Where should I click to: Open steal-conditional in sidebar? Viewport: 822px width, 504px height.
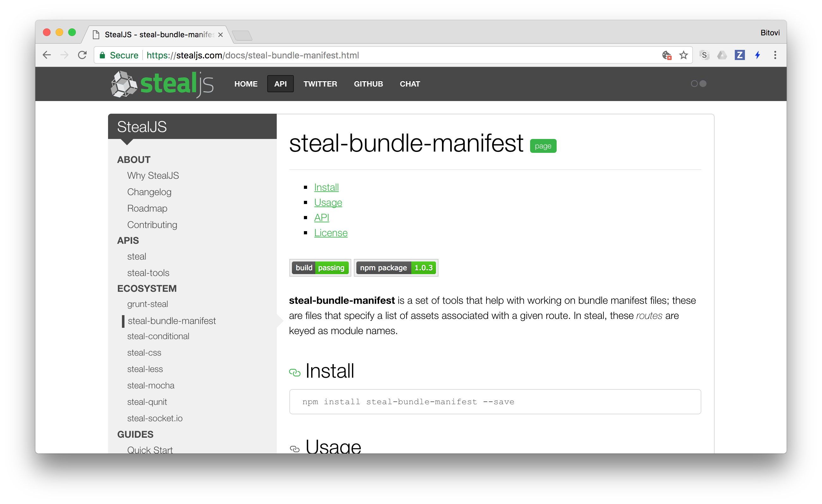pyautogui.click(x=158, y=336)
